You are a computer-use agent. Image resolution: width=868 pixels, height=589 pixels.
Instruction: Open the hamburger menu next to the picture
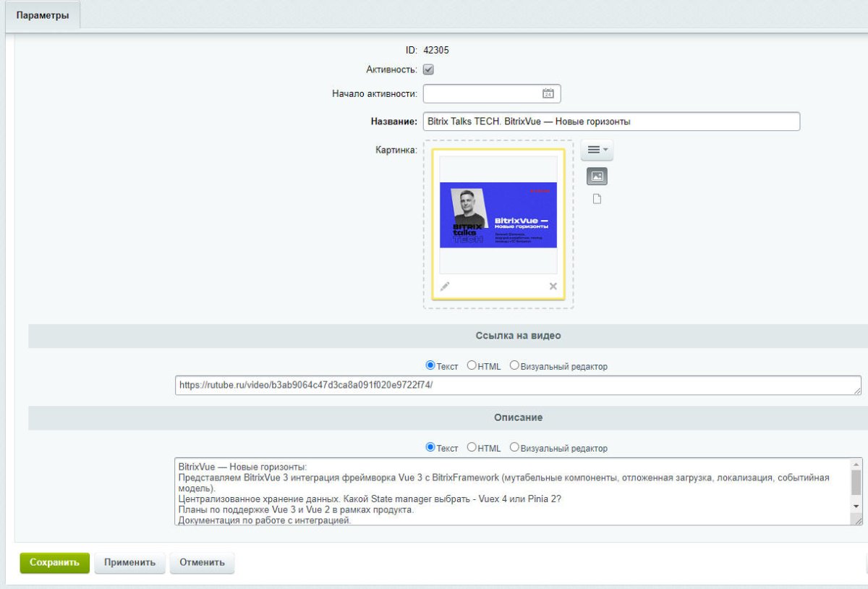[x=597, y=150]
